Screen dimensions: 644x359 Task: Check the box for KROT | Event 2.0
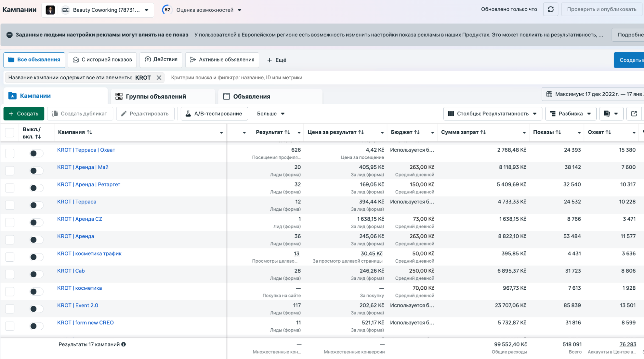tap(10, 309)
